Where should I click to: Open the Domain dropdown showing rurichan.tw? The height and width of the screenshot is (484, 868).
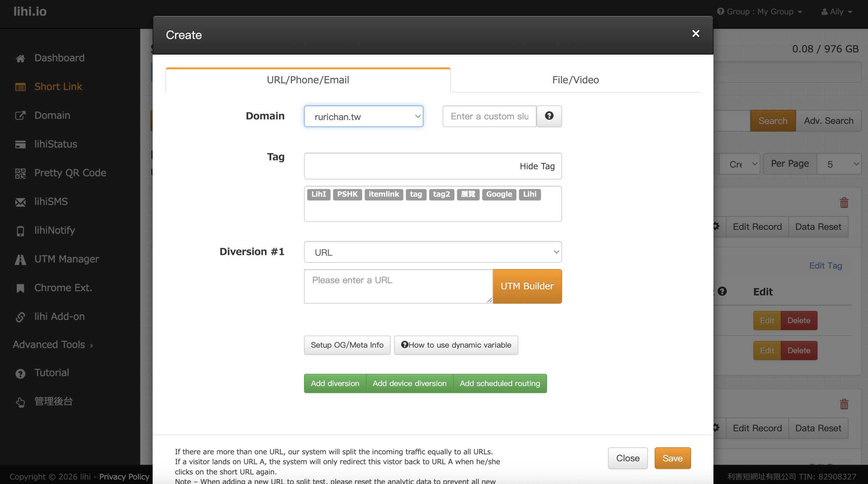363,116
